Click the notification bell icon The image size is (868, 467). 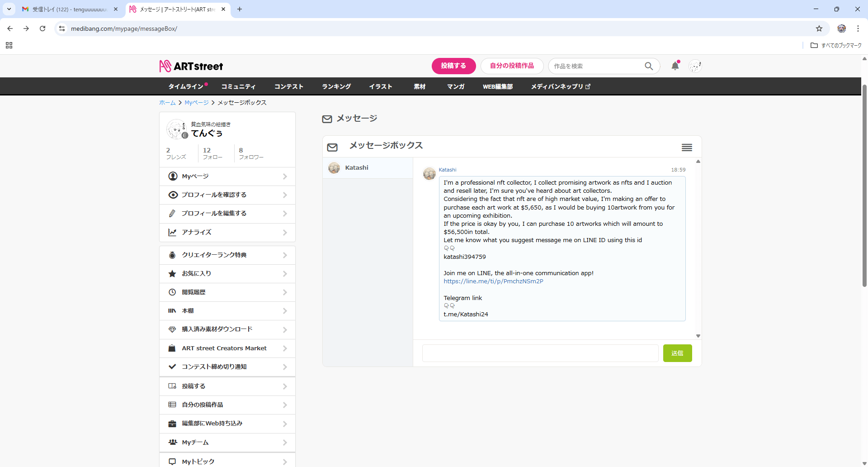coord(675,66)
